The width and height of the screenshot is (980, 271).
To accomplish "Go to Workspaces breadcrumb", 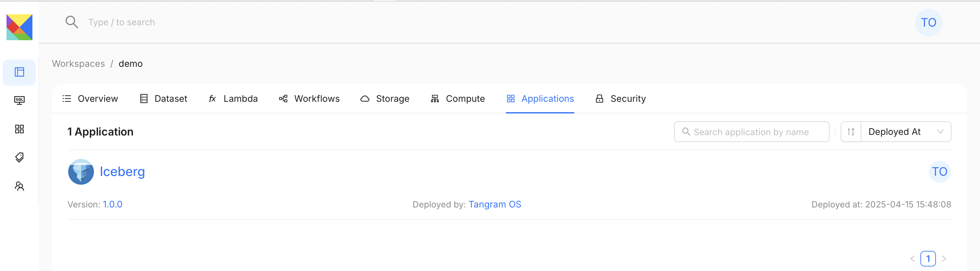I will pyautogui.click(x=78, y=64).
